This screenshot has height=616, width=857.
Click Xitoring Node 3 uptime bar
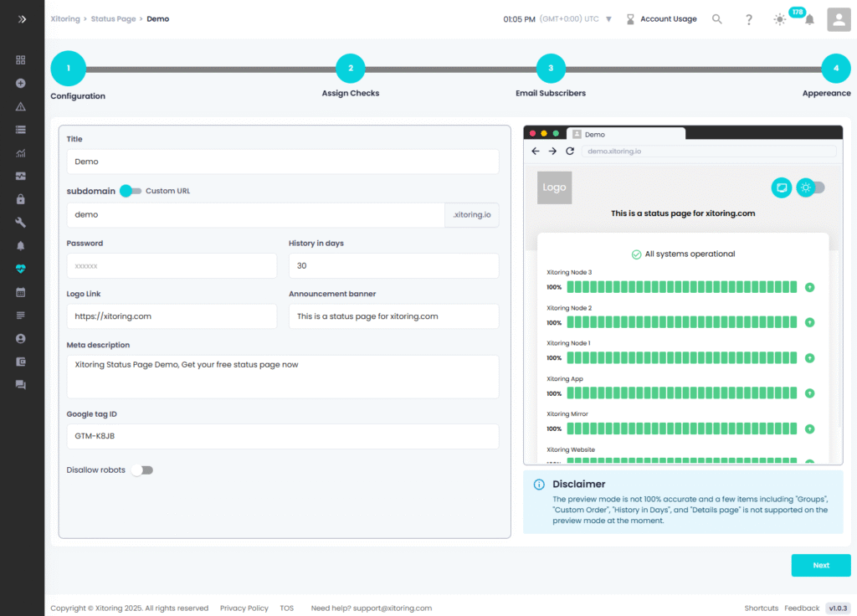click(681, 287)
